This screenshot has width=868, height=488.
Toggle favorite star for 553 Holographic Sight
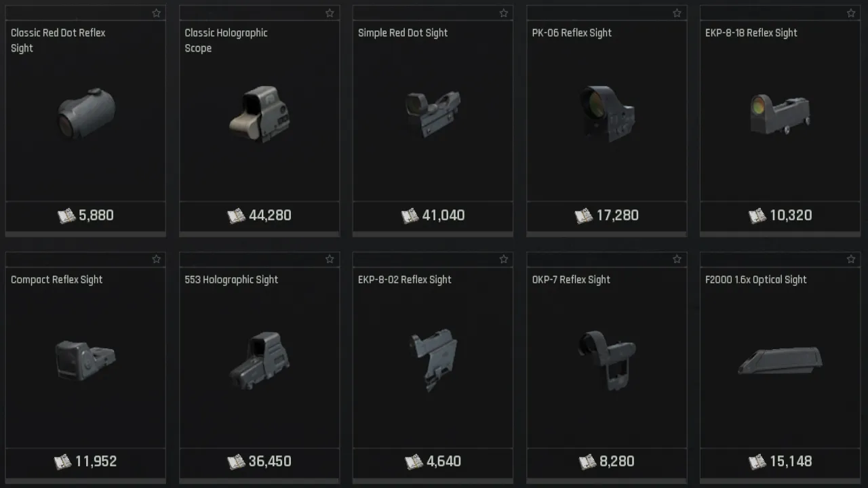[330, 260]
